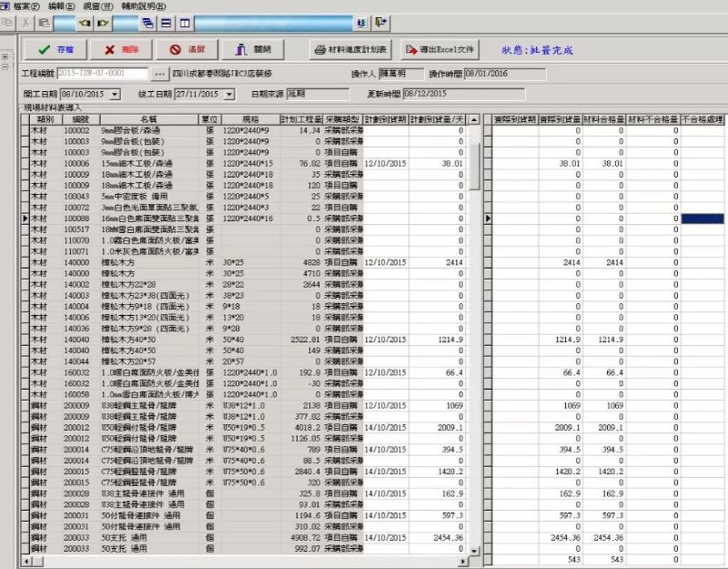
Task: Select the highlighted 不合格處理 cell
Action: (703, 218)
